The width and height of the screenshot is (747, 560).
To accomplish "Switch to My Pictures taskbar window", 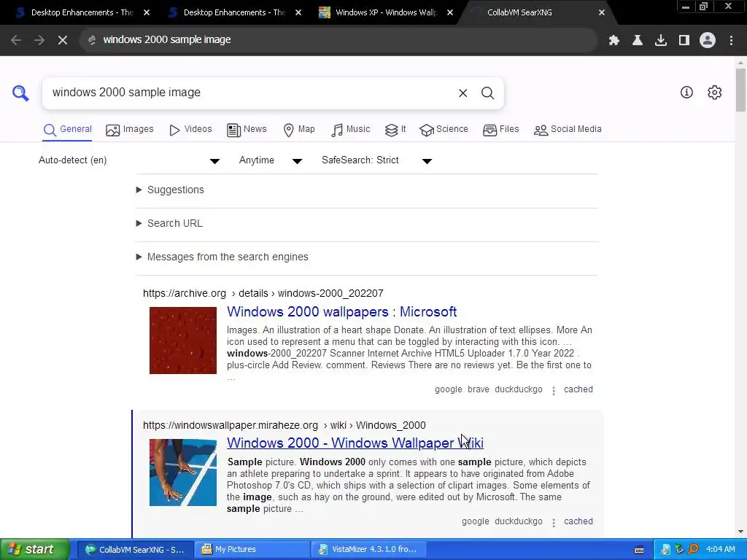I will point(251,550).
